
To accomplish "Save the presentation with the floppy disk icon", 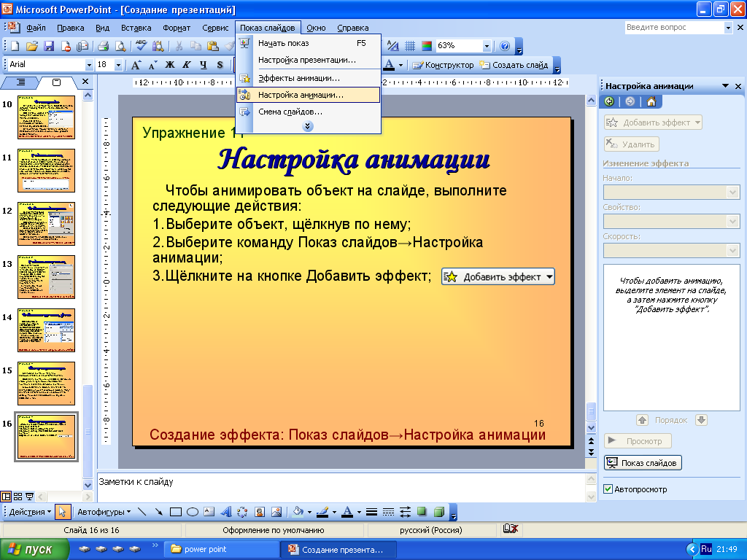I will [49, 46].
